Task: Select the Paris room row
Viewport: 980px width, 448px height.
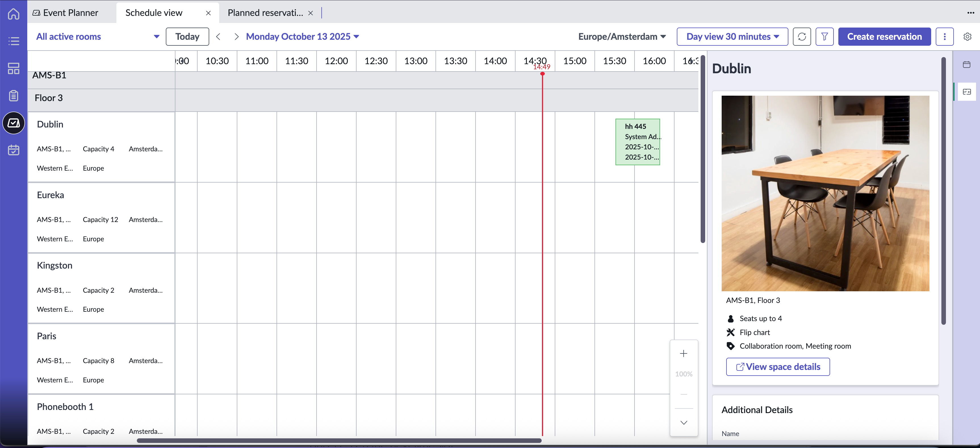Action: (x=101, y=358)
